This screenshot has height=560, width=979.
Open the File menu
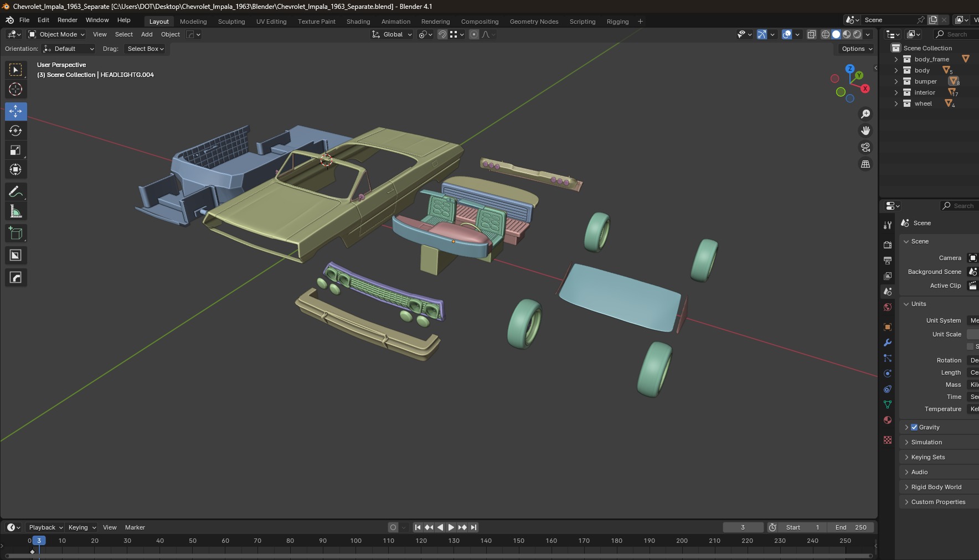point(24,20)
